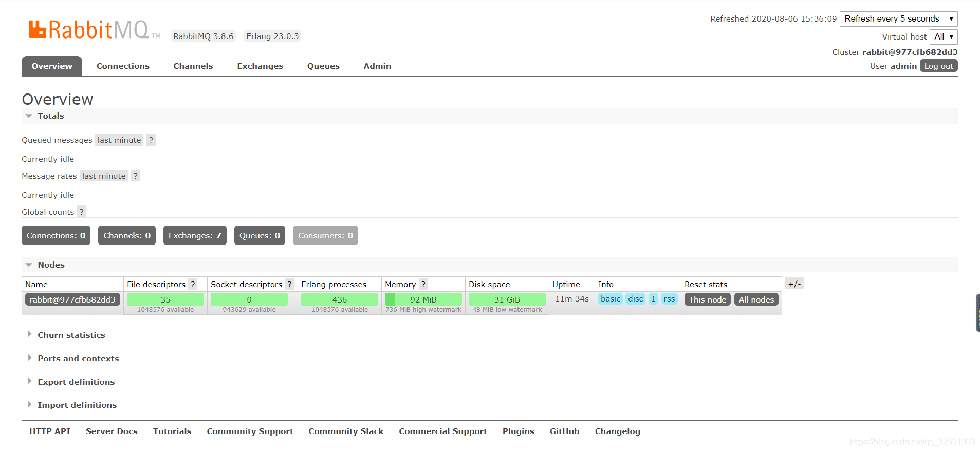This screenshot has width=980, height=451.
Task: Change Queued messages last minute range
Action: point(119,140)
